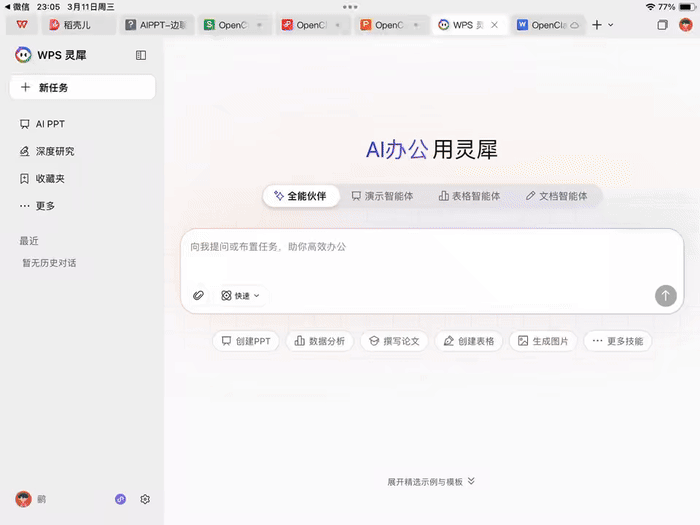Screen dimensions: 700x525
Task: Open 收藏夹 in the sidebar
Action: tap(42, 179)
